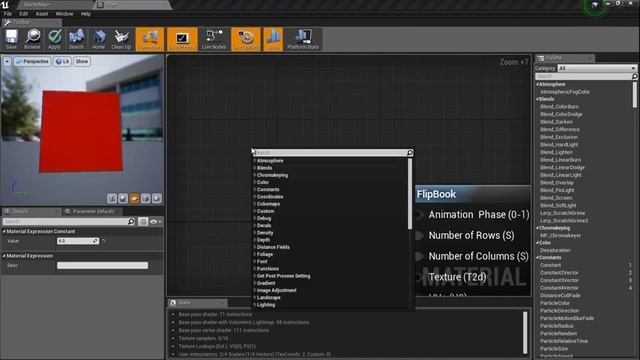Open the Asset menu
Image resolution: width=640 pixels, height=360 pixels.
pyautogui.click(x=42, y=14)
